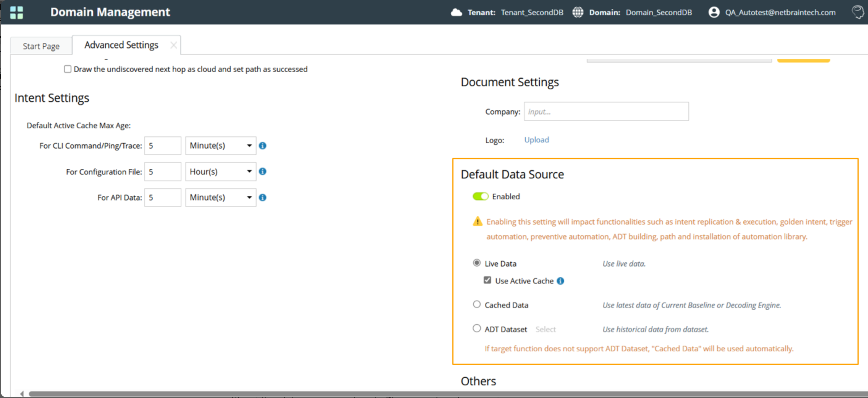Click the Tenant cloud icon
Viewport: 868px width, 398px height.
tap(456, 12)
